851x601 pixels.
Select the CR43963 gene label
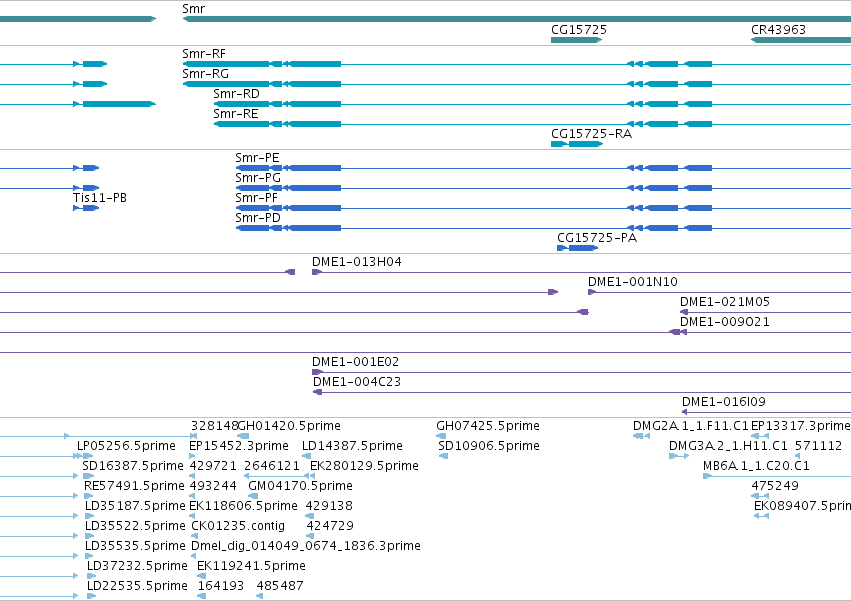pos(778,30)
